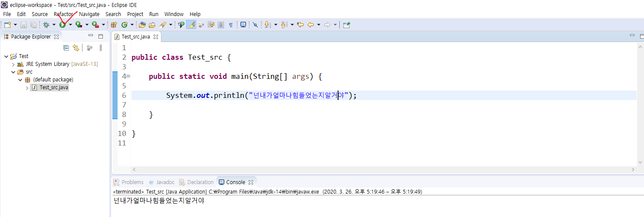Click the New wizard toolbar icon
The image size is (644, 217).
pos(7,25)
